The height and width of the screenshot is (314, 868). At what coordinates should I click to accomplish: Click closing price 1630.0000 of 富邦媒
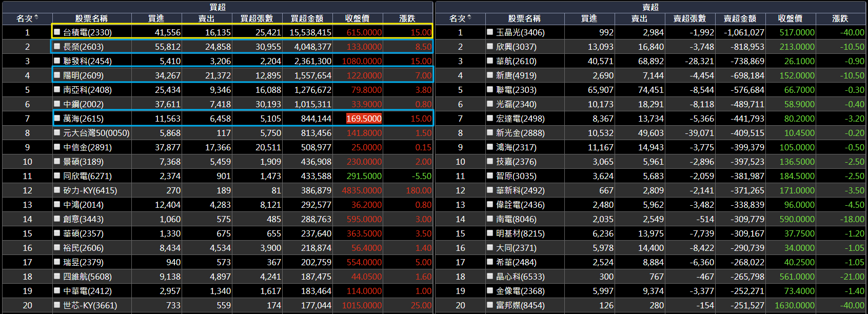795,305
